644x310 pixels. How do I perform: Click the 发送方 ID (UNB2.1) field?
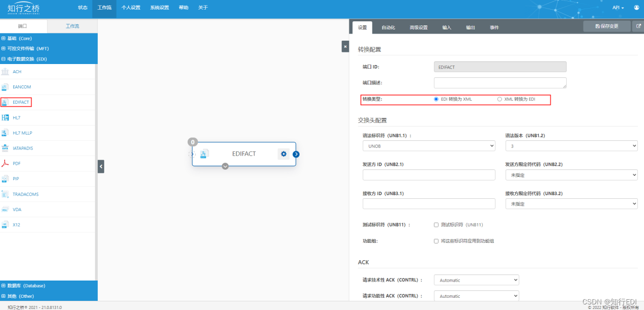coord(429,175)
